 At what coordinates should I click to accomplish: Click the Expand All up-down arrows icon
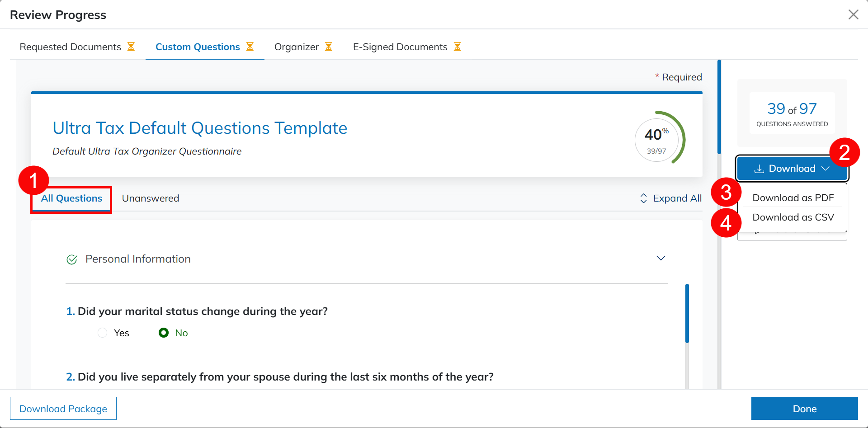[643, 198]
